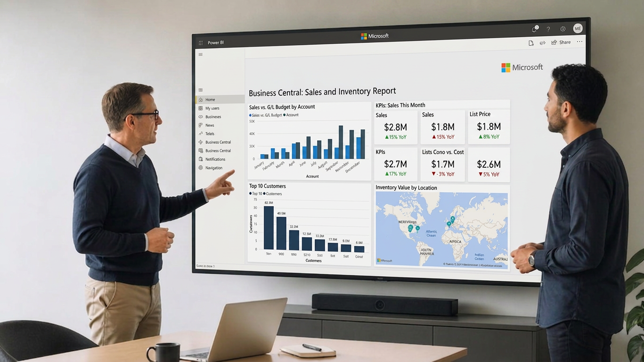Click the Indian Ocean label on the map

pyautogui.click(x=479, y=257)
